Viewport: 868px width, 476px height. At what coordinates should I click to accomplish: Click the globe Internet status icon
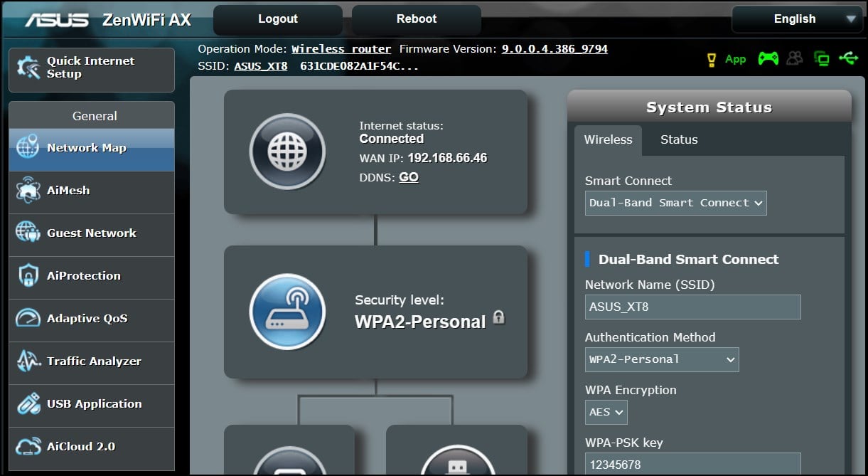[x=286, y=152]
